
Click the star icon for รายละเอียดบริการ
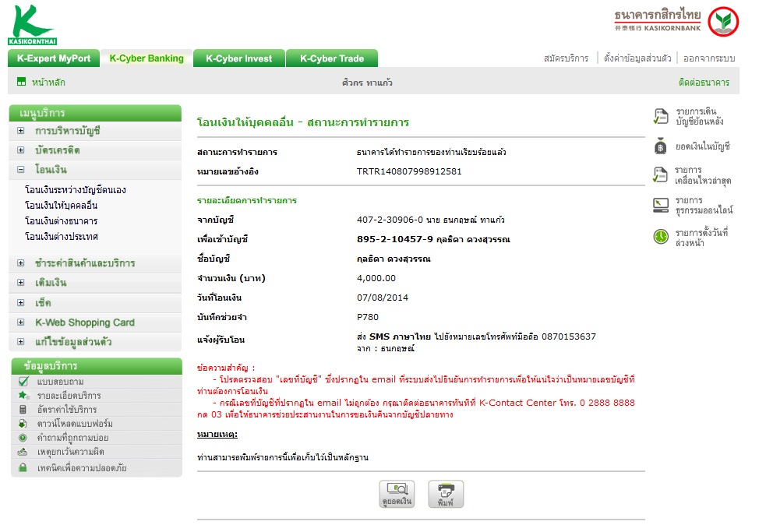pos(23,395)
